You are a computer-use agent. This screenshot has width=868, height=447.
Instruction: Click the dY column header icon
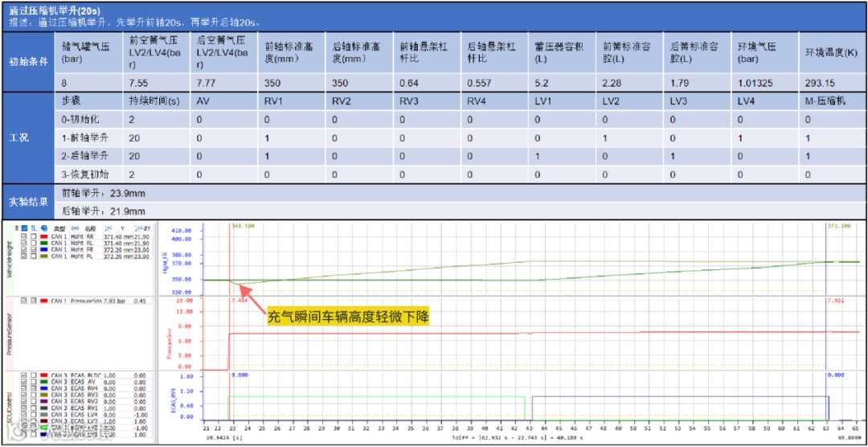(x=138, y=228)
